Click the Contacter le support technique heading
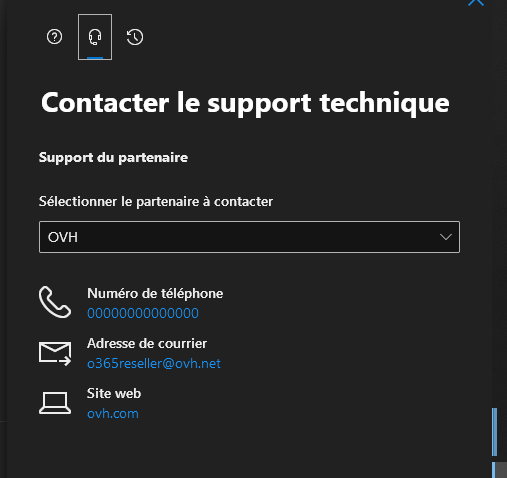Image resolution: width=507 pixels, height=478 pixels. 245,103
